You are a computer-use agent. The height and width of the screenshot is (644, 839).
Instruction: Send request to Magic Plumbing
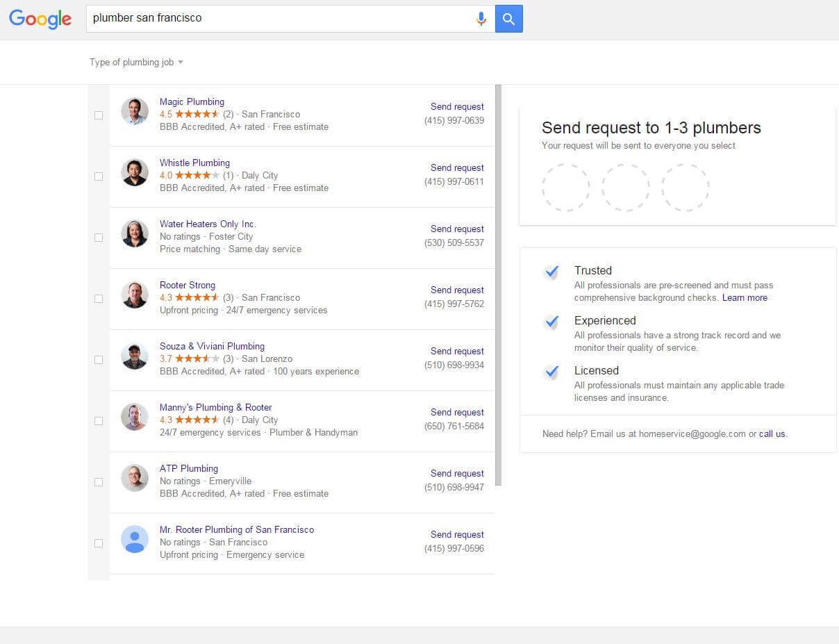click(457, 106)
